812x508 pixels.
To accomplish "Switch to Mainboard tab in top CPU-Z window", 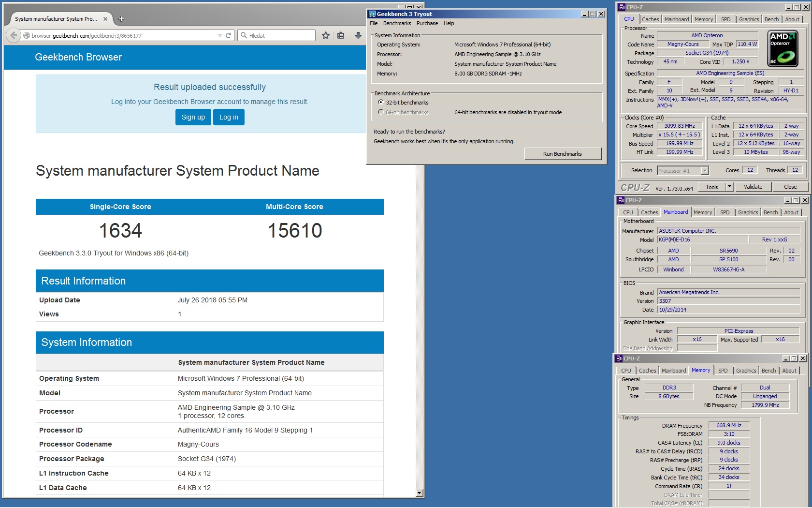I will [677, 19].
